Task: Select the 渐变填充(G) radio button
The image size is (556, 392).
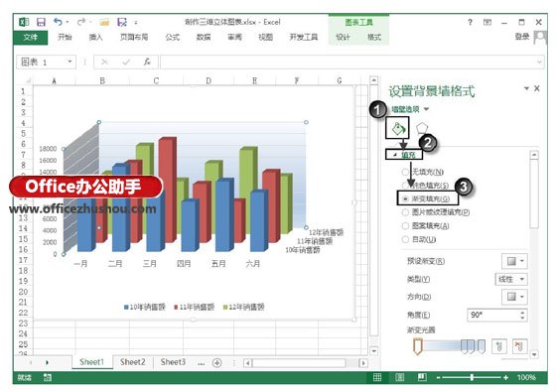Action: click(405, 198)
